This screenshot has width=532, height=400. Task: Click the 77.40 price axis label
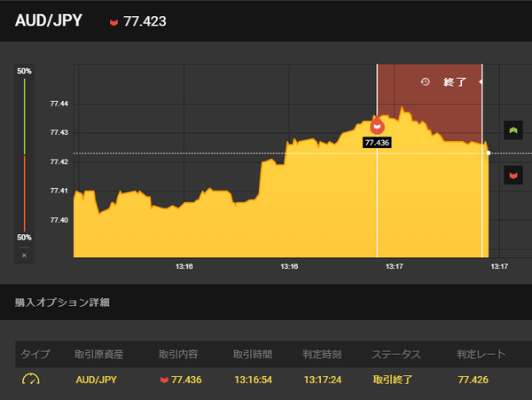59,220
